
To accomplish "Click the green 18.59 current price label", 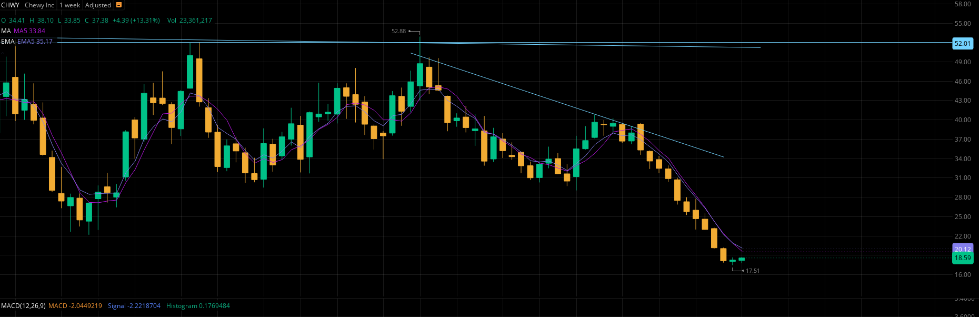I will tap(962, 258).
